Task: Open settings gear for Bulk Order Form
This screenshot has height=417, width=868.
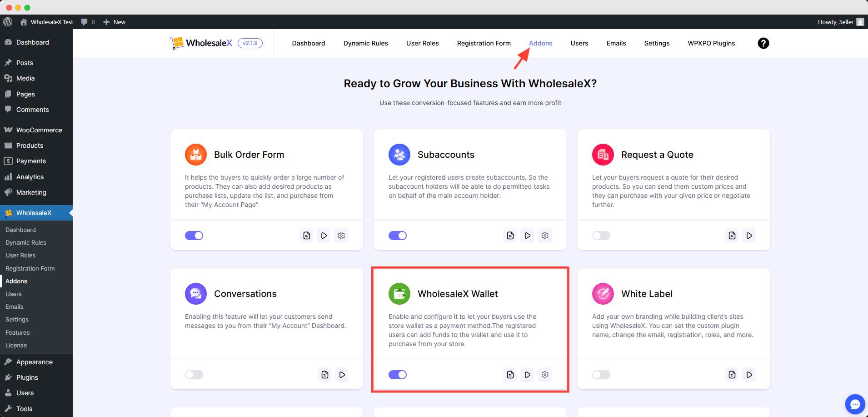Action: coord(341,236)
